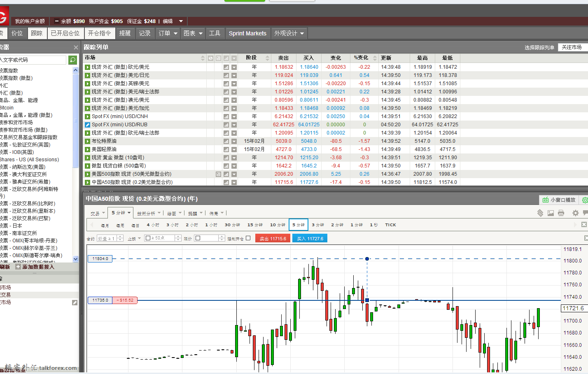The width and height of the screenshot is (588, 374).
Task: Click green trade arrow for 澳元/美元
Action: 87,100
